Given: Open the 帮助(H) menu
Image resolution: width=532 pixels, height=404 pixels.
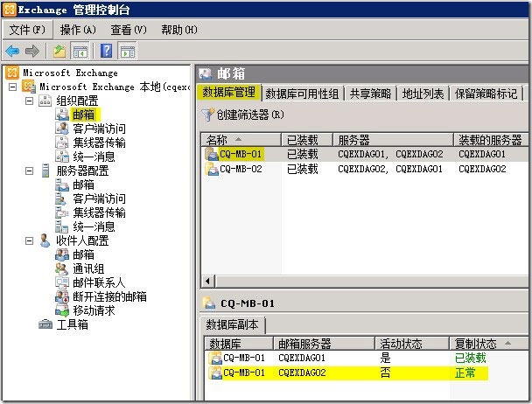Looking at the screenshot, I should (179, 30).
